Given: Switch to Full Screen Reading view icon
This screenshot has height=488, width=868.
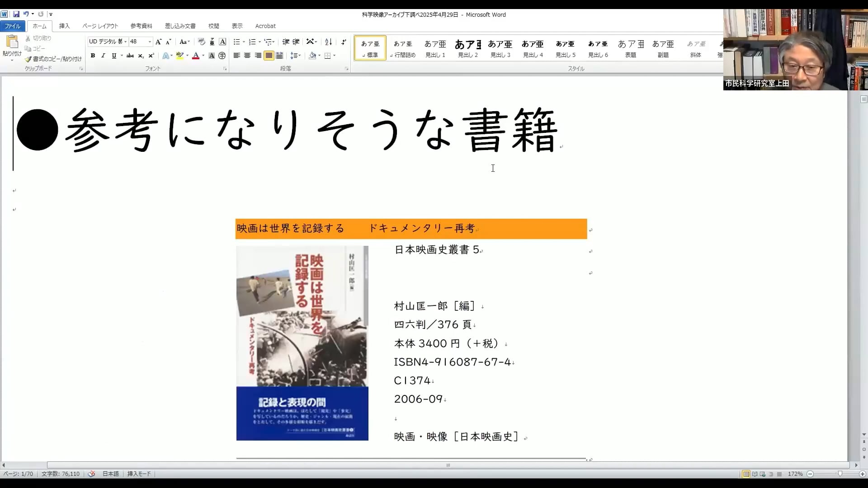Looking at the screenshot, I should (x=755, y=474).
